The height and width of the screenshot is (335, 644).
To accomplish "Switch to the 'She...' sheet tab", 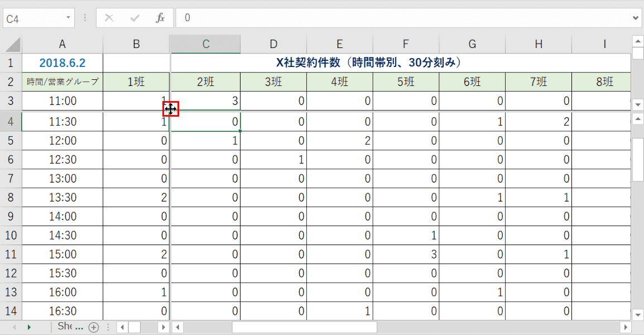I will pyautogui.click(x=70, y=327).
